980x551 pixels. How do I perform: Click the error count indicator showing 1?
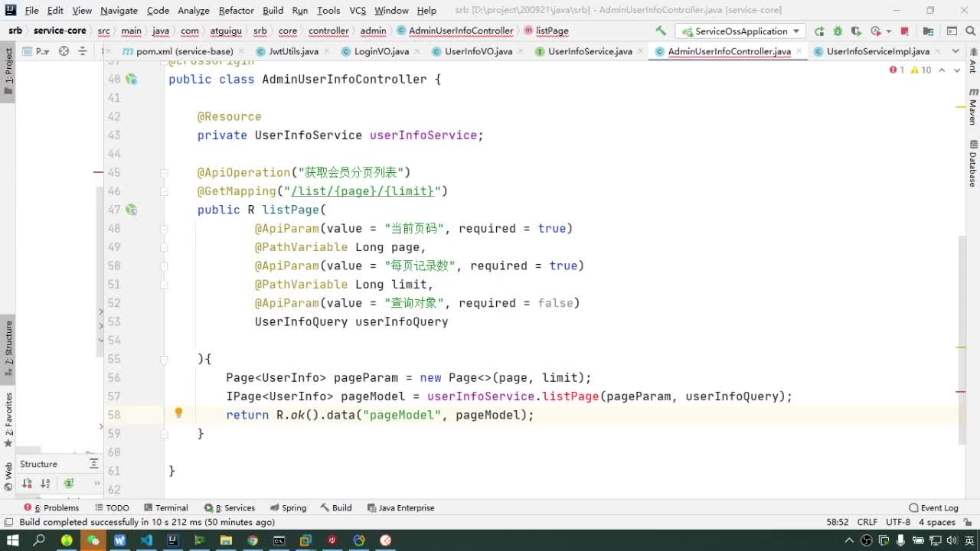tap(897, 70)
